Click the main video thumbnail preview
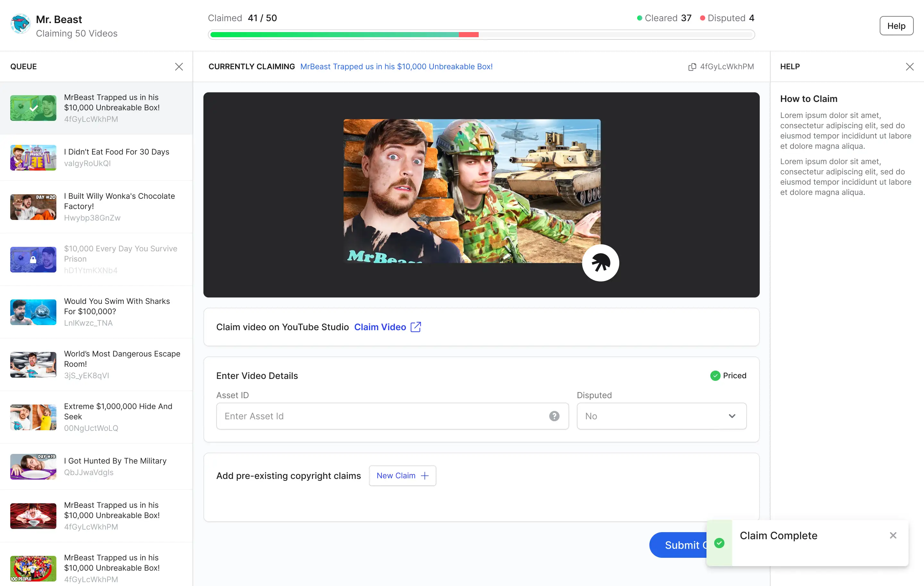 (472, 191)
